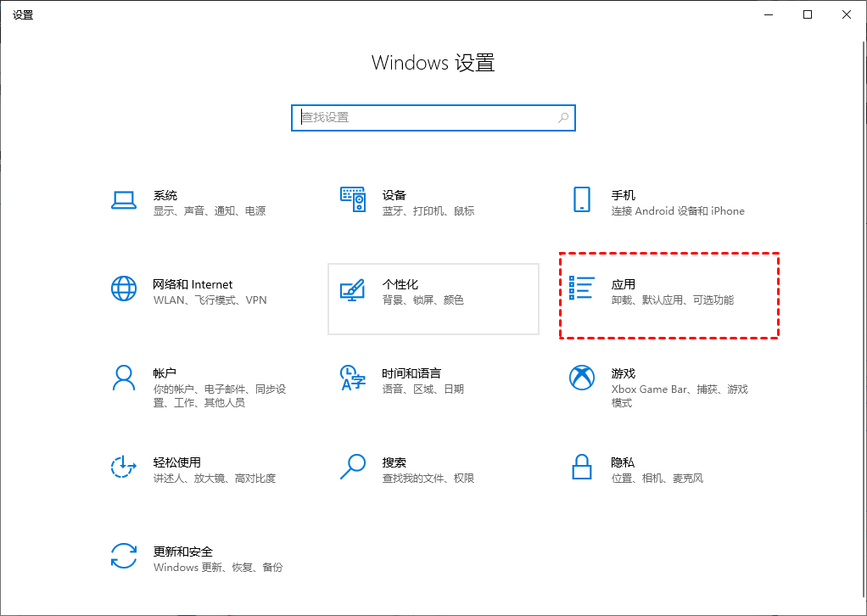Click inside the 查找设置 search field
Viewport: 867px width, 616px height.
coord(424,118)
